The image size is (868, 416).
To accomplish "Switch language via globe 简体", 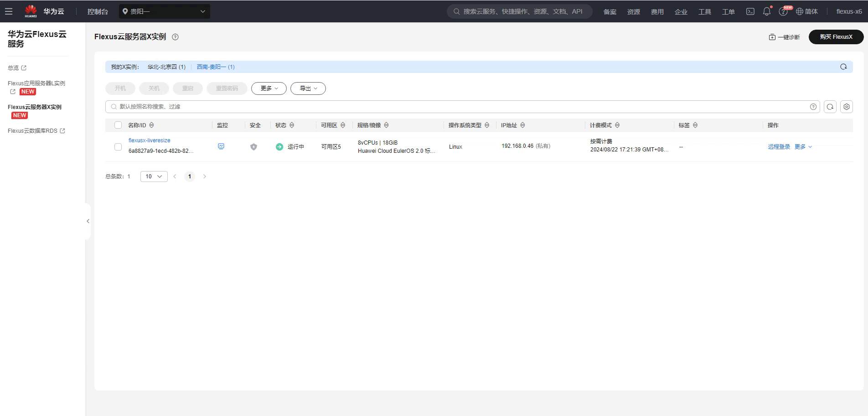I will tap(807, 11).
